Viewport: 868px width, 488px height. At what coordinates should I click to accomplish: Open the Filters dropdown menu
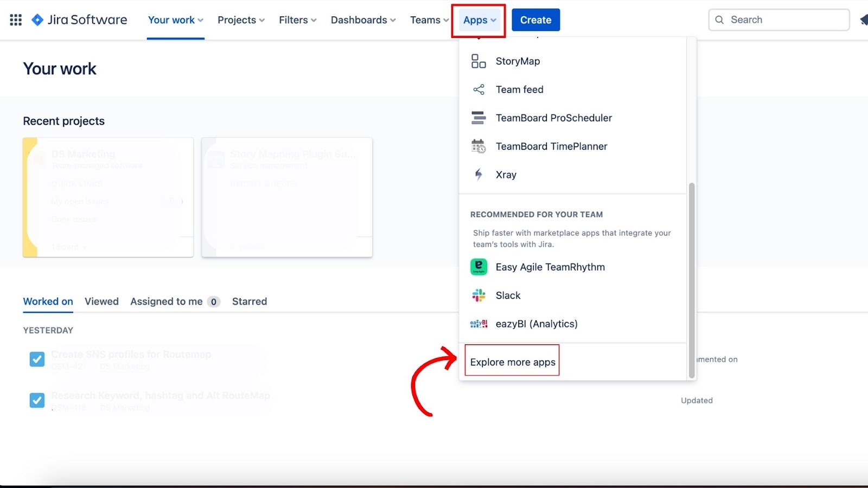click(297, 20)
